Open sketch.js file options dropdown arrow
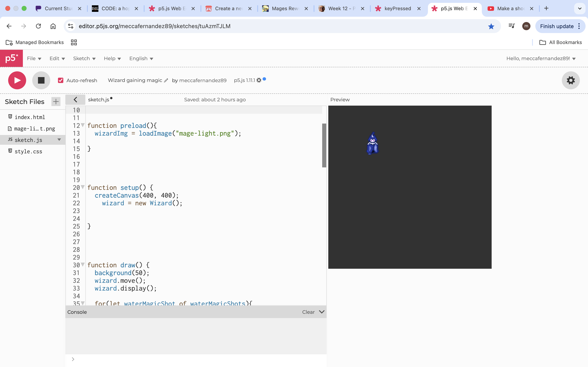Screen dimensions: 588x367 click(x=59, y=140)
